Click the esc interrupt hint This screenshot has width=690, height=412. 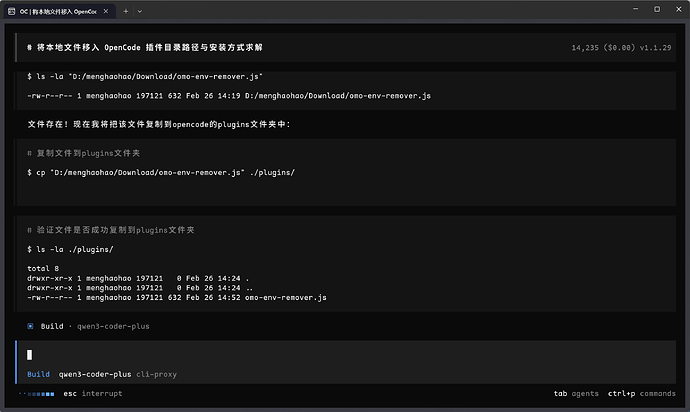93,394
